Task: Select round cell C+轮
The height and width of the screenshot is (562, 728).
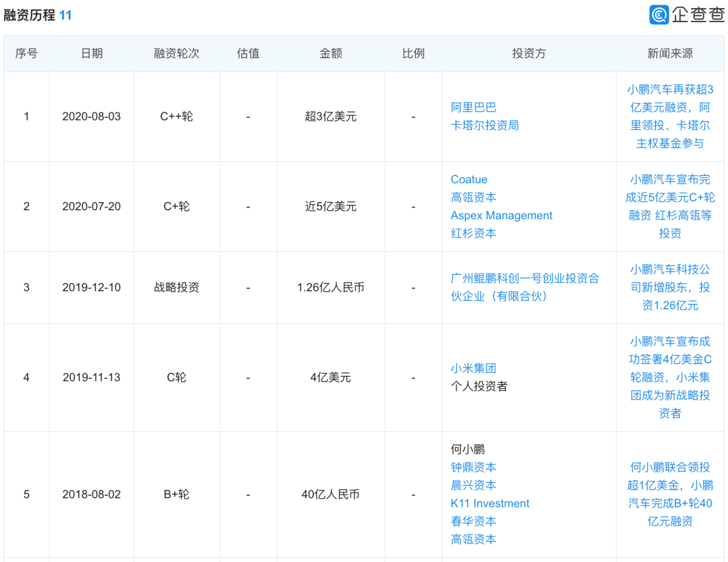Action: point(177,206)
